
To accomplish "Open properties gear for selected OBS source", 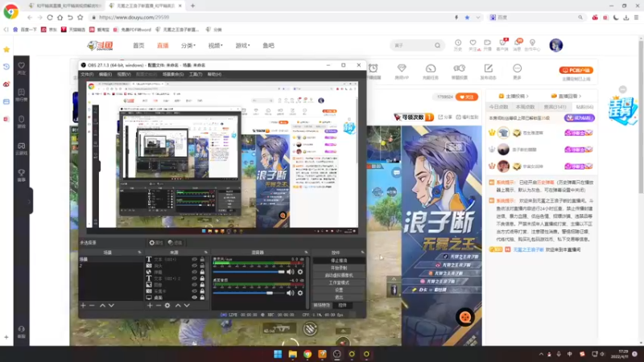I will point(167,306).
